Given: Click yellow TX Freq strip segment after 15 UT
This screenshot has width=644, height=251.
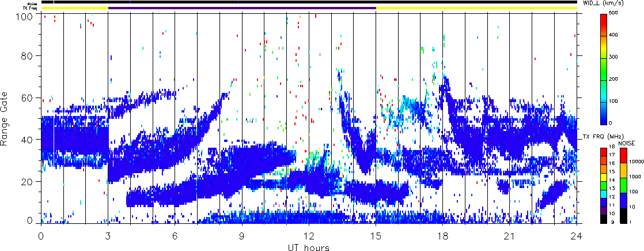Looking at the screenshot, I should [476, 8].
